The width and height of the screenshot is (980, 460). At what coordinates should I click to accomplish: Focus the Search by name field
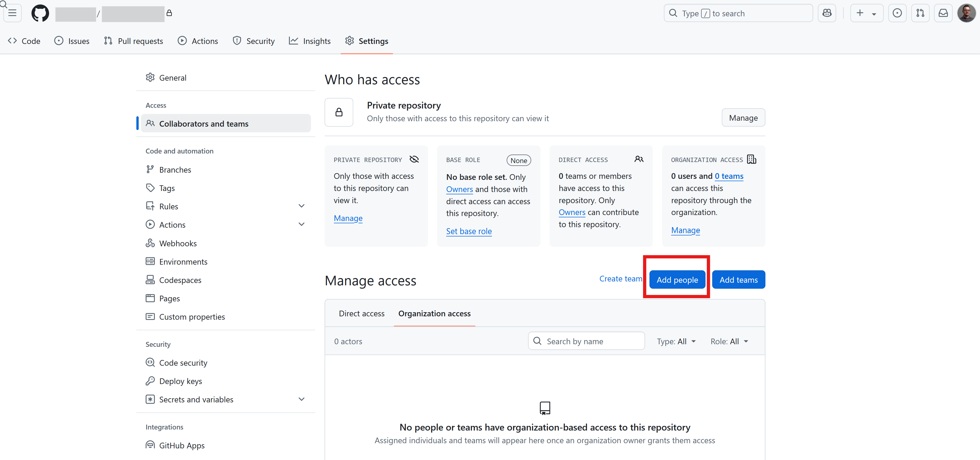click(586, 341)
